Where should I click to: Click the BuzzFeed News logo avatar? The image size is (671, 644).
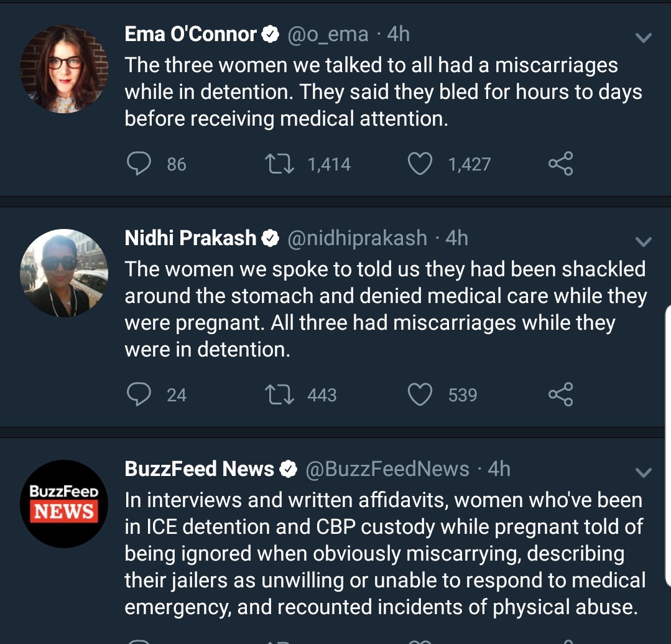(64, 504)
